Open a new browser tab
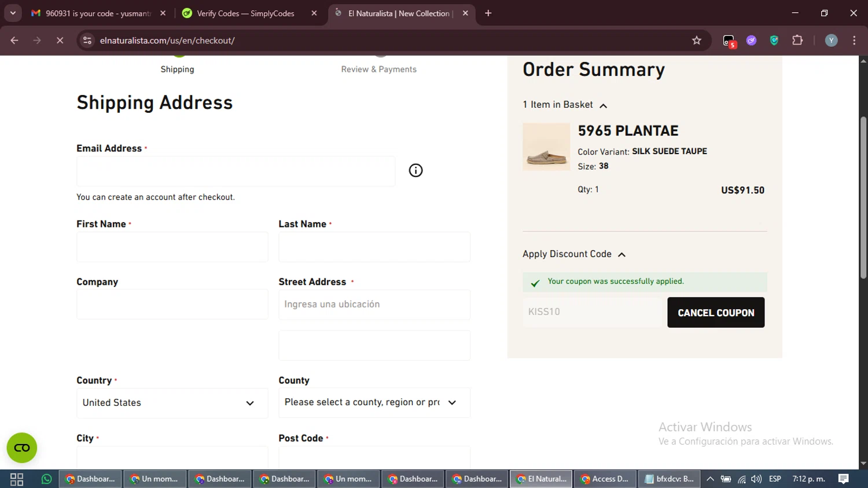Image resolution: width=868 pixels, height=488 pixels. coord(488,13)
